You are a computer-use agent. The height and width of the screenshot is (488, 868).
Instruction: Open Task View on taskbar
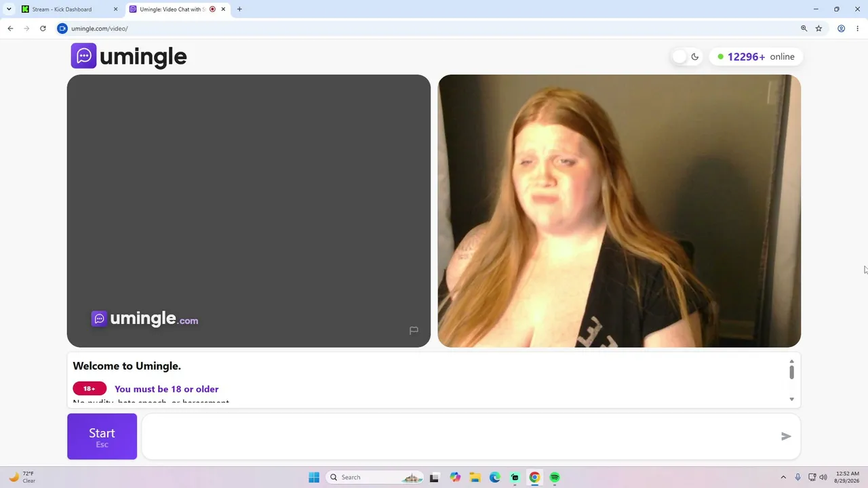click(434, 477)
